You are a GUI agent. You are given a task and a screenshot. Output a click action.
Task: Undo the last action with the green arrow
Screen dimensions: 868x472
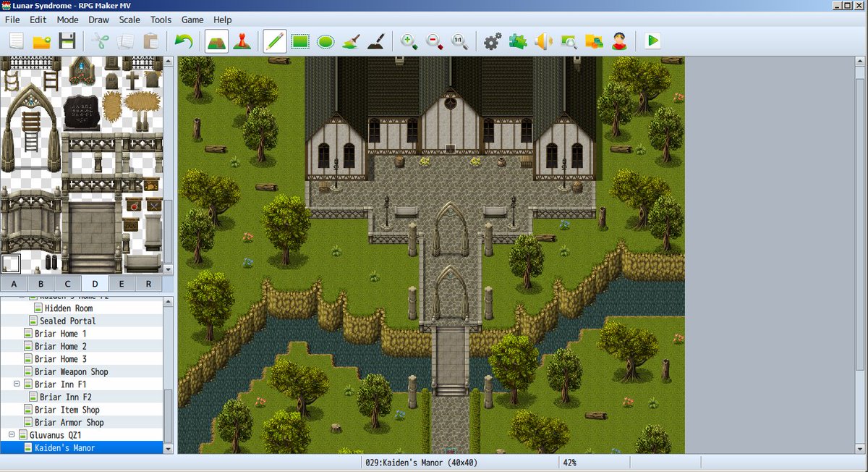(183, 41)
